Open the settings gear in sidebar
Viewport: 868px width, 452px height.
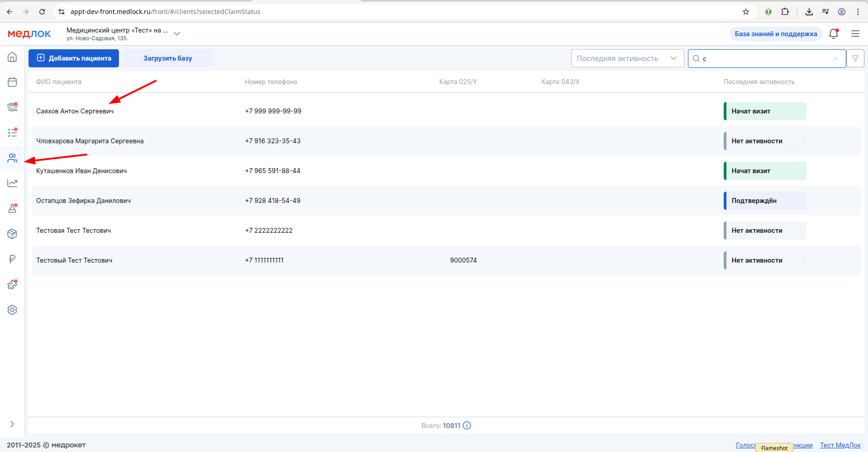point(12,310)
